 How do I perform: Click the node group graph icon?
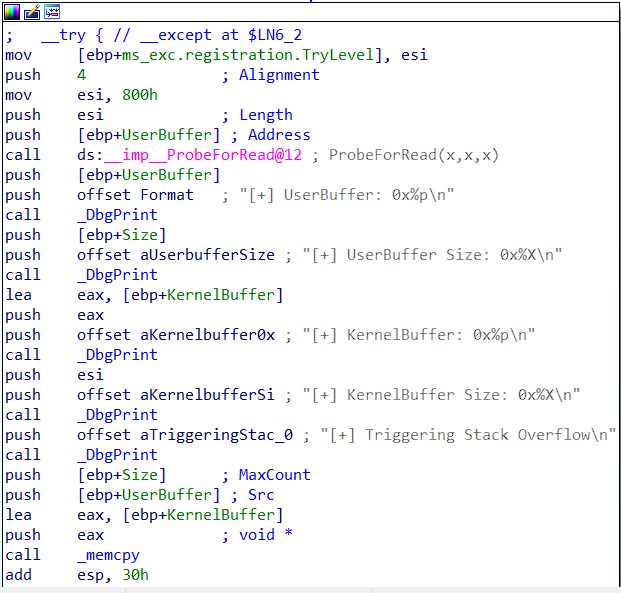(52, 12)
